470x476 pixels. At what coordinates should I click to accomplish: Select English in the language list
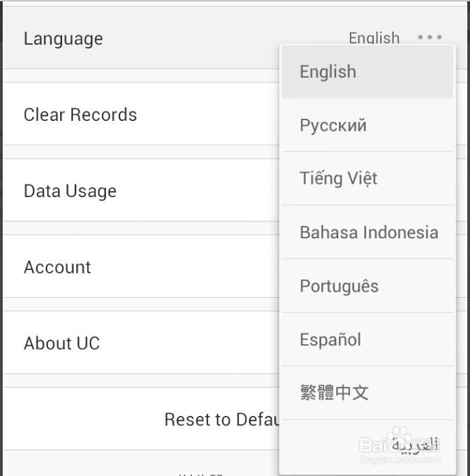tap(367, 72)
